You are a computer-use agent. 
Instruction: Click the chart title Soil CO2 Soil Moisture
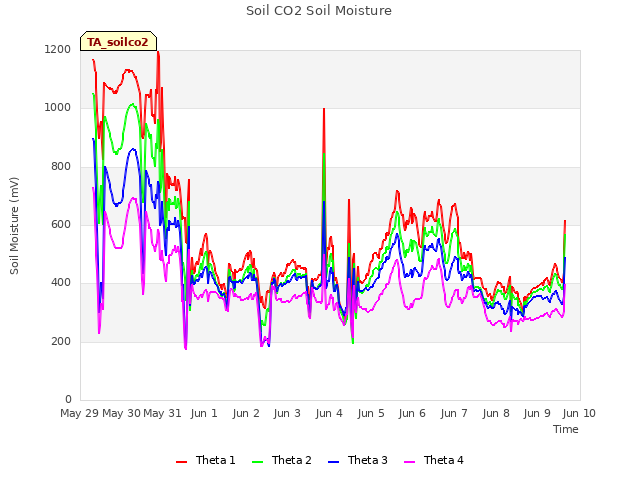click(x=319, y=11)
